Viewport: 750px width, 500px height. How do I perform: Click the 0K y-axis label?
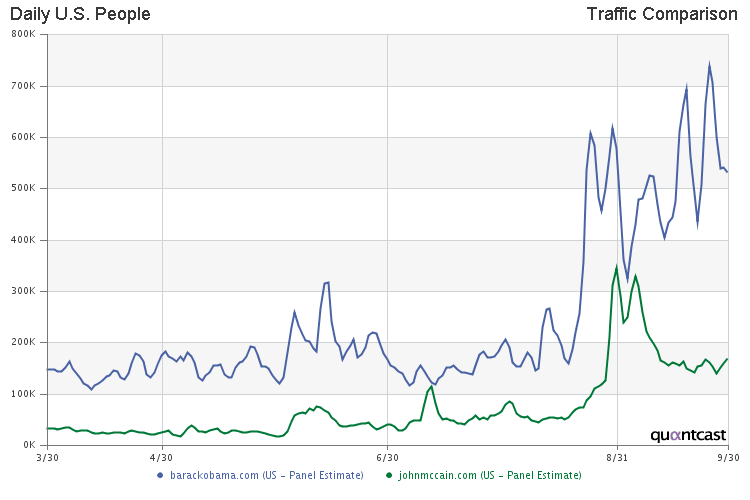[27, 445]
